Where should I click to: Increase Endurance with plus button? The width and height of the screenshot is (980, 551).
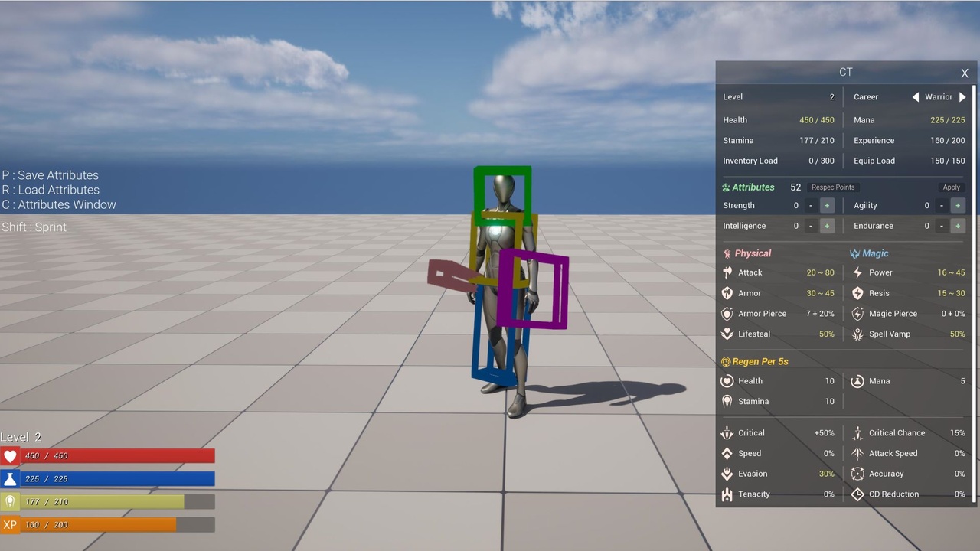tap(957, 227)
